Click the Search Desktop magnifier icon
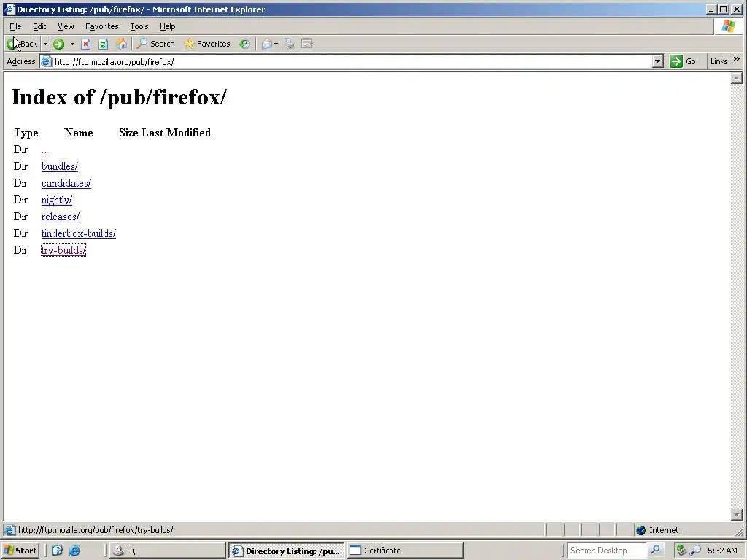This screenshot has width=747, height=560. tap(656, 550)
